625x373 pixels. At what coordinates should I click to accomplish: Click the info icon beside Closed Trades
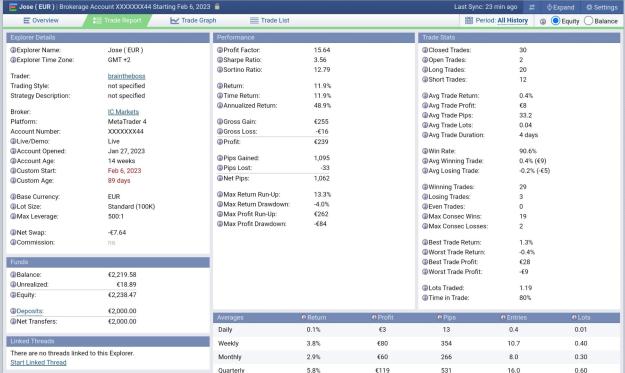pyautogui.click(x=425, y=50)
